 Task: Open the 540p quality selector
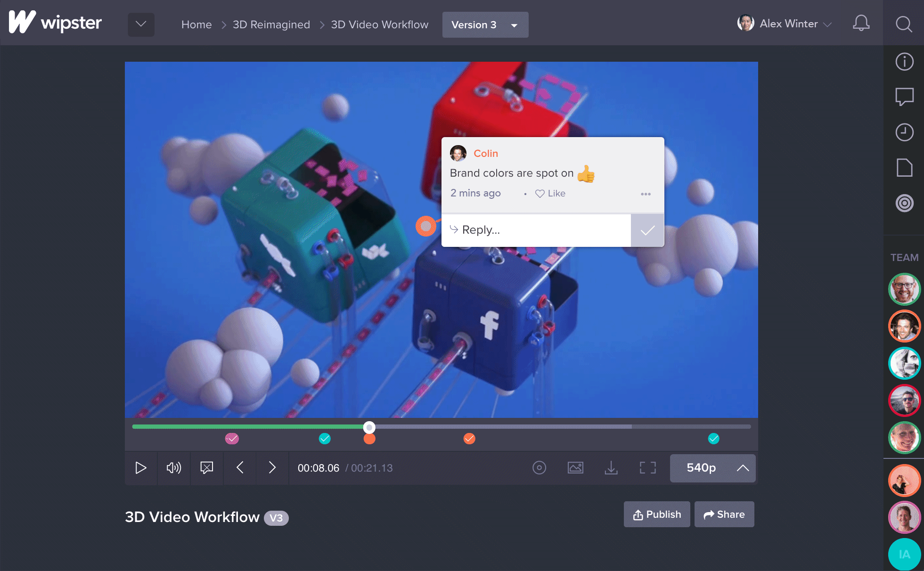pyautogui.click(x=713, y=468)
